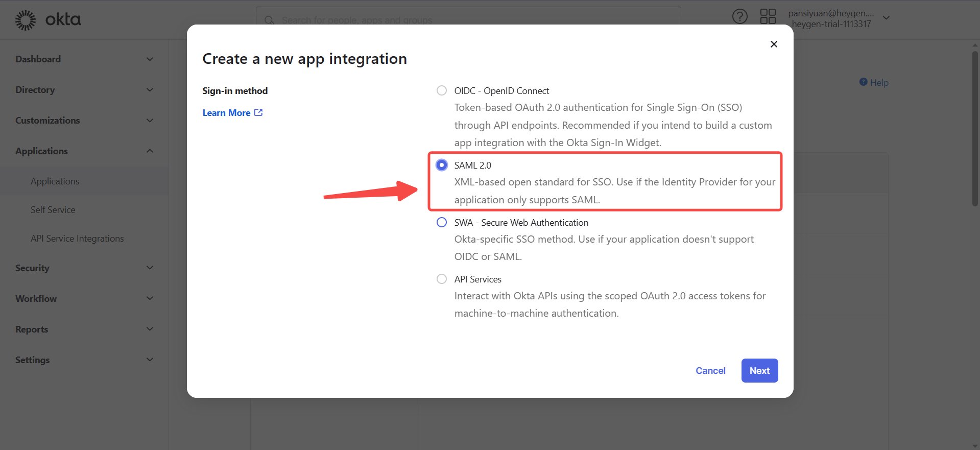Viewport: 980px width, 450px height.
Task: Click the heygen-trial-1113317 org text
Action: click(831, 24)
